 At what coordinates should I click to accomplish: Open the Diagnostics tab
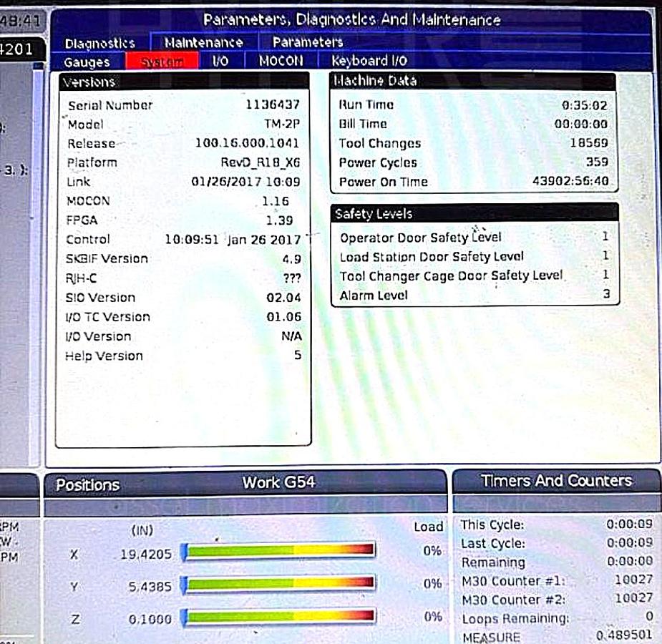[x=99, y=43]
